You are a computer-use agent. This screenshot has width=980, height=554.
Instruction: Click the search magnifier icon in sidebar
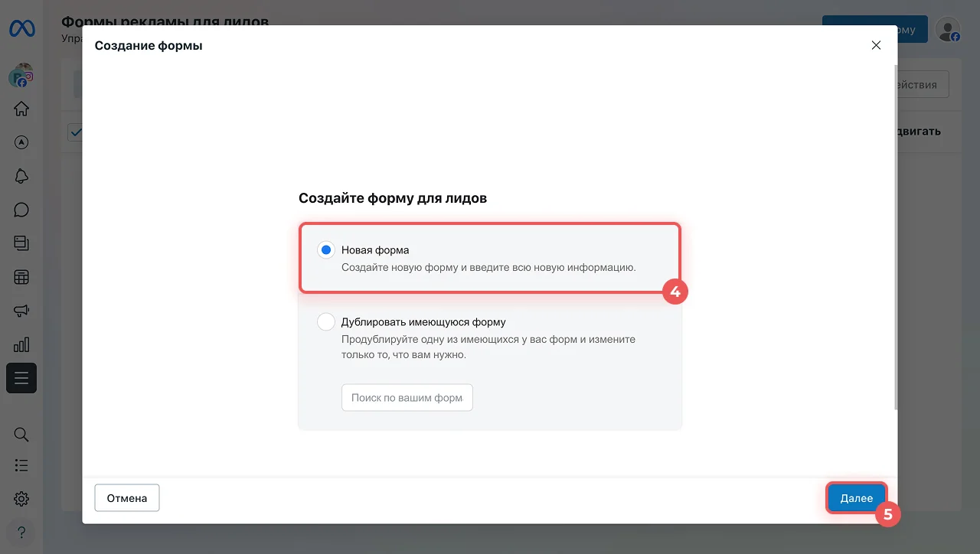(x=21, y=435)
